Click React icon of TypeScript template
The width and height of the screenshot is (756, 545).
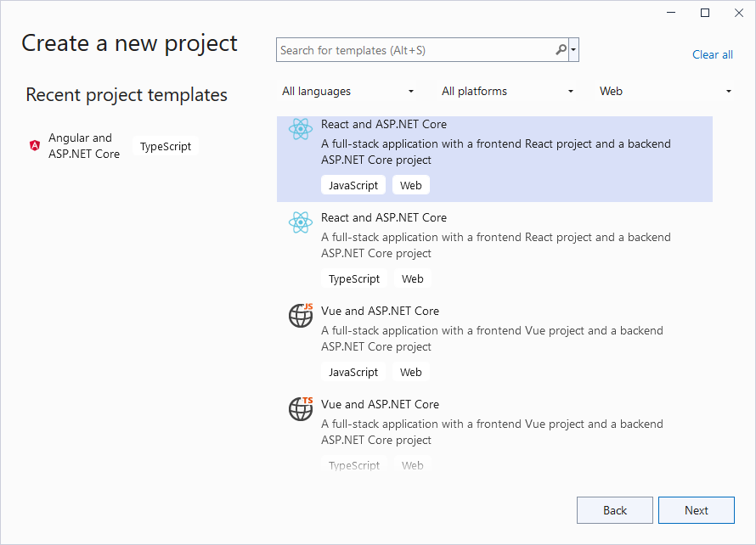click(x=301, y=222)
